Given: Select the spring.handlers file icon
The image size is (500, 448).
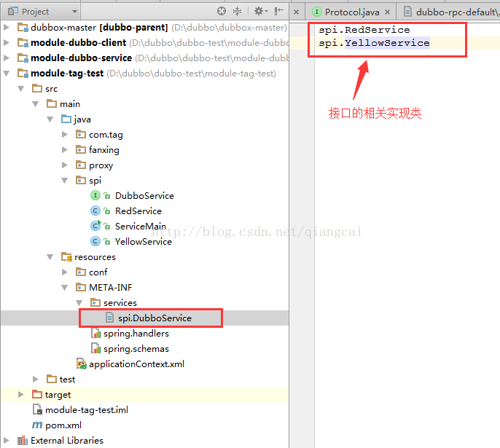Looking at the screenshot, I should pyautogui.click(x=96, y=334).
